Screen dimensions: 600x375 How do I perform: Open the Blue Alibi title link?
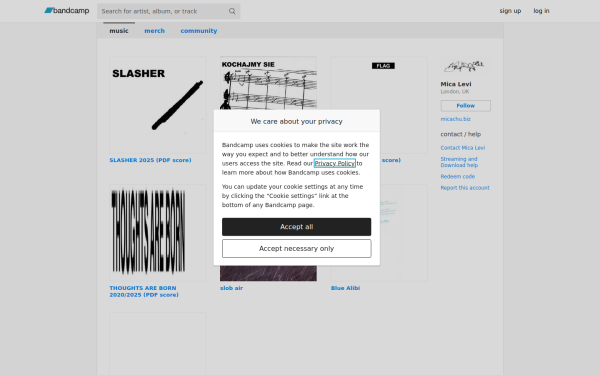(x=345, y=288)
